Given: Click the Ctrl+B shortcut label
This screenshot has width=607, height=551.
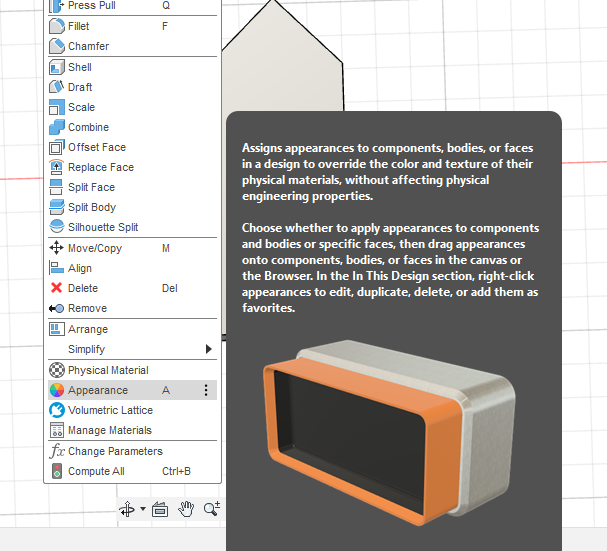Looking at the screenshot, I should point(176,471).
